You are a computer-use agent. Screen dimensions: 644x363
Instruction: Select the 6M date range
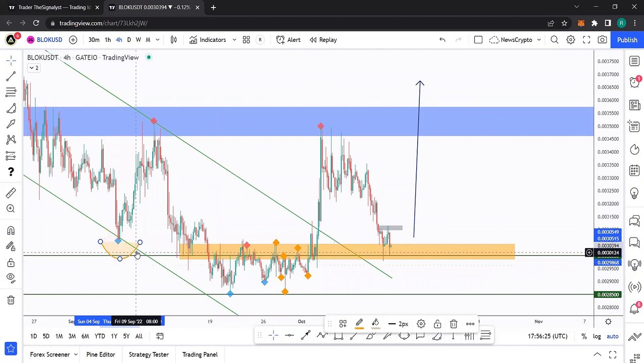(85, 336)
